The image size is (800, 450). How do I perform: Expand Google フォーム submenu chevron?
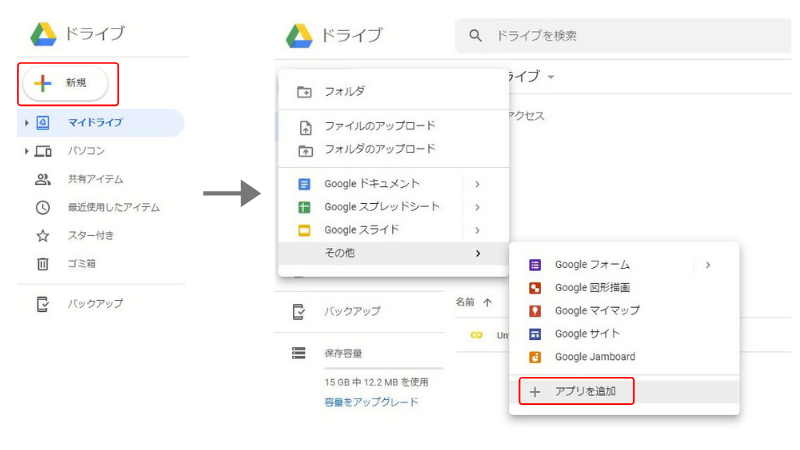point(708,265)
